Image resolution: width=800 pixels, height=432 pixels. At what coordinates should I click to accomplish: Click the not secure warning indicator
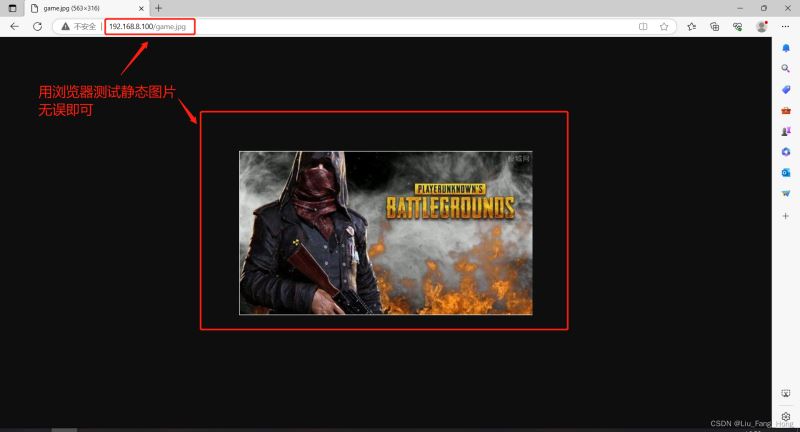pos(79,27)
